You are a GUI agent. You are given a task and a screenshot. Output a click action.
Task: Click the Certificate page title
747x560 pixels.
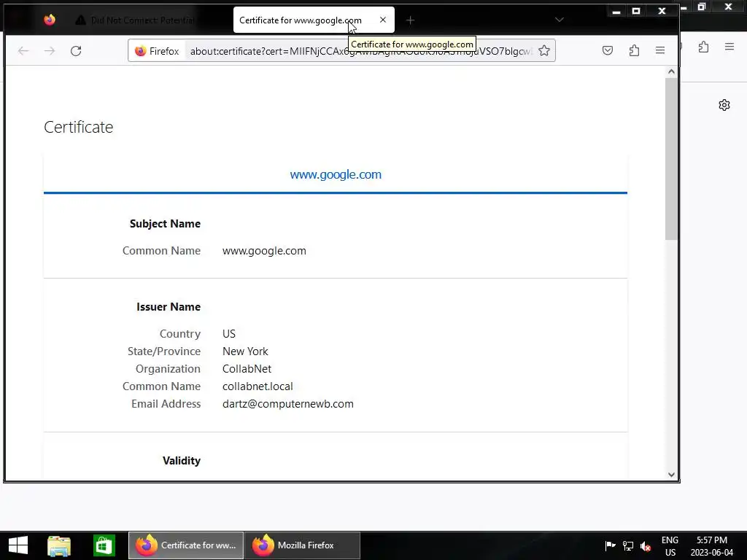[79, 127]
